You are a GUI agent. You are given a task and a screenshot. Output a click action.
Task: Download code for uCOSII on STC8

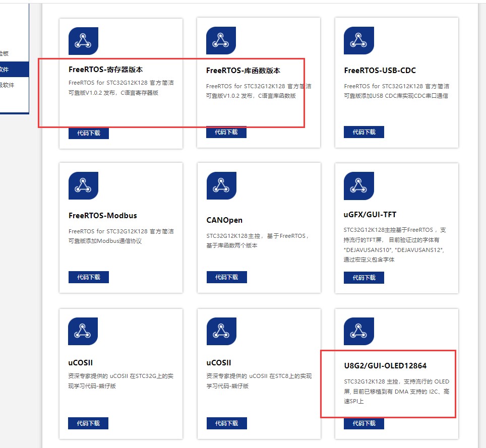tap(226, 423)
